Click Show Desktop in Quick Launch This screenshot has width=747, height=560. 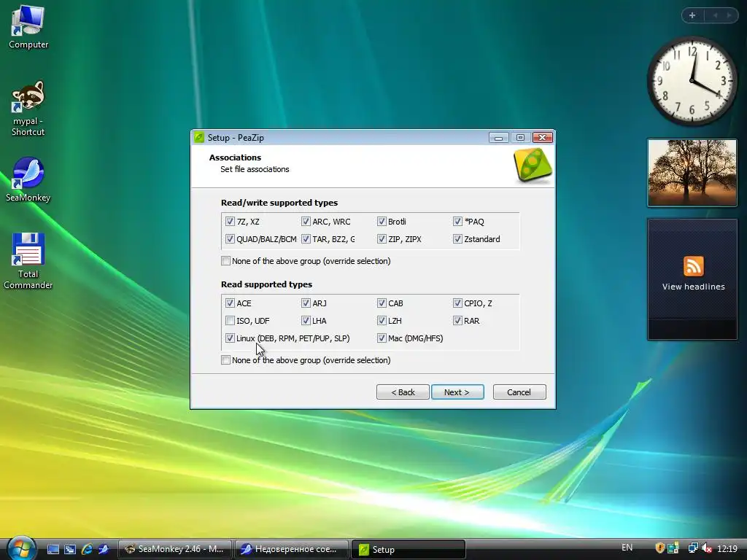(x=53, y=549)
